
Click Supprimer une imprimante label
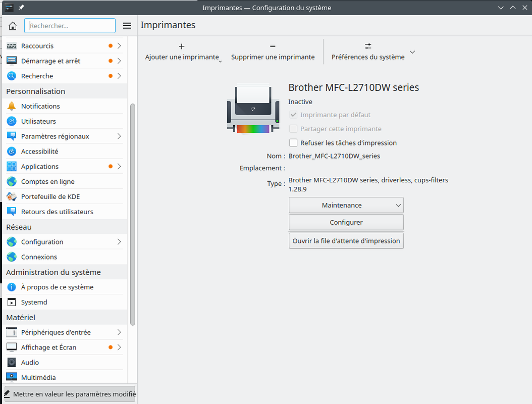point(273,57)
